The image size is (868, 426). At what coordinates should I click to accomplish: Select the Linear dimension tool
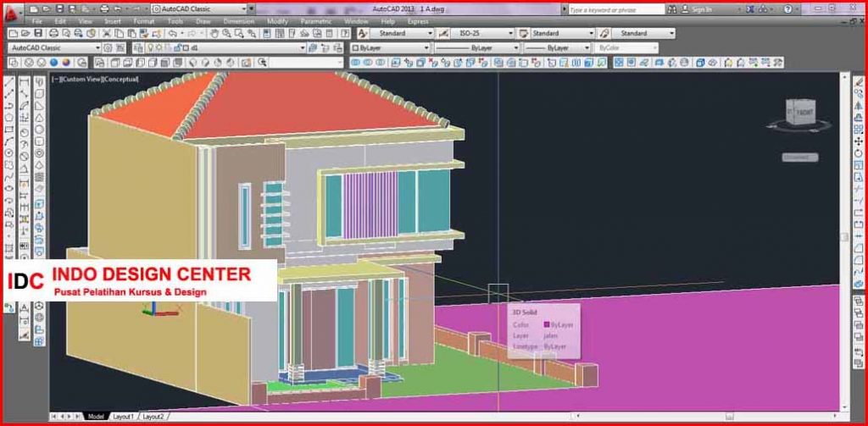pyautogui.click(x=25, y=82)
